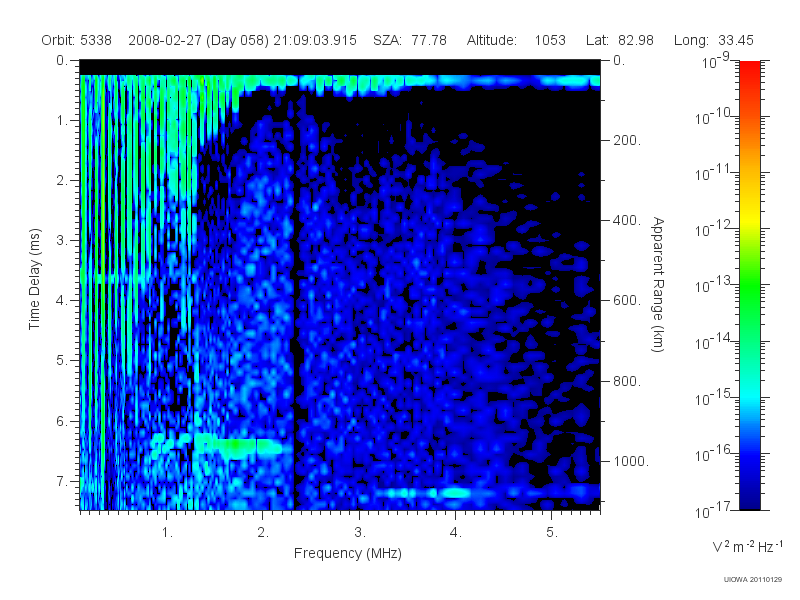Click the 'UIOWA 20110129' credit text
The width and height of the screenshot is (800, 600).
(753, 579)
